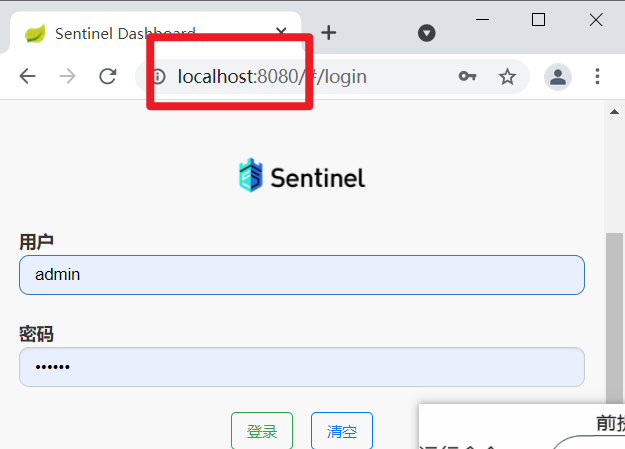Image resolution: width=625 pixels, height=449 pixels.
Task: Reload the Sentinel login page
Action: [x=108, y=76]
